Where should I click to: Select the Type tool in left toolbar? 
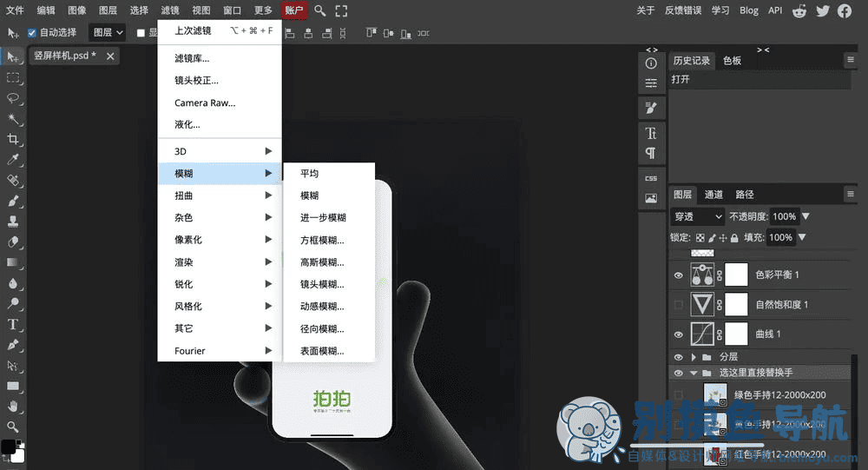coord(13,324)
